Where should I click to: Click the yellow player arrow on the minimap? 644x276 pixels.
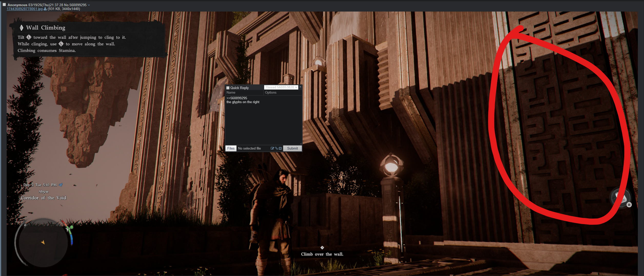tap(43, 242)
